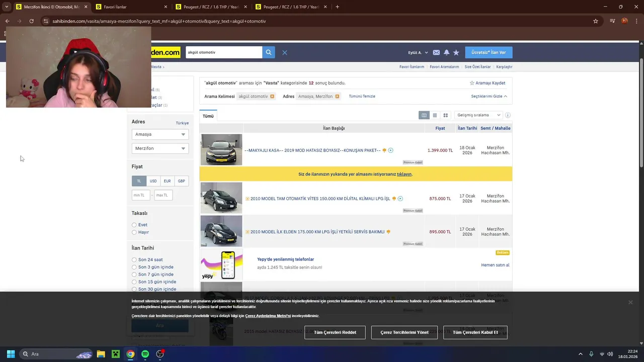644x362 pixels.
Task: Click 'tıklayın' link in yellow banner
Action: click(404, 174)
